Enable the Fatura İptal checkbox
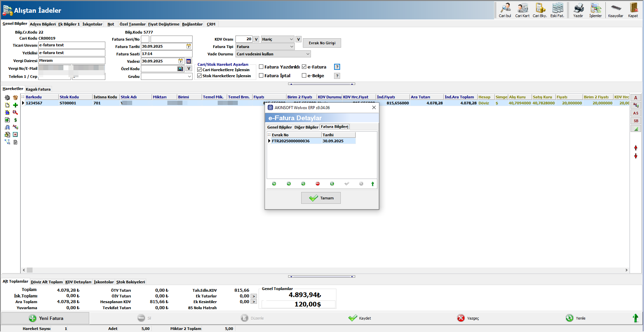644x332 pixels. pos(261,76)
